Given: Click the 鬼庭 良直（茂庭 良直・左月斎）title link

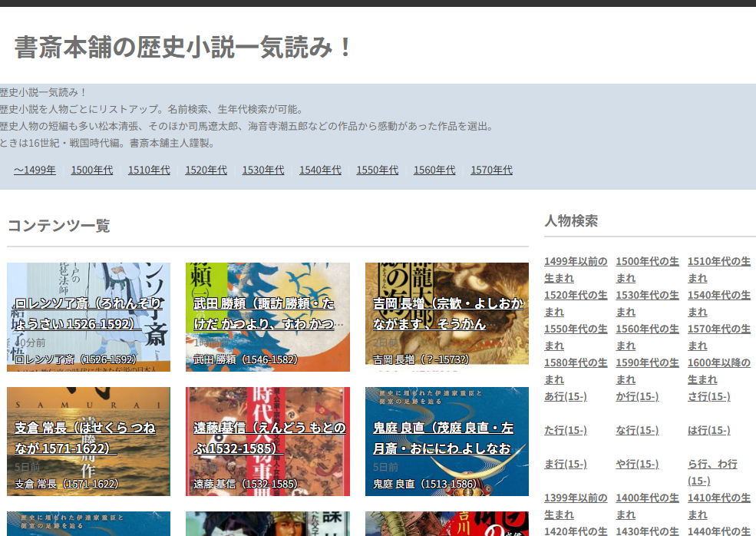Looking at the screenshot, I should [443, 438].
